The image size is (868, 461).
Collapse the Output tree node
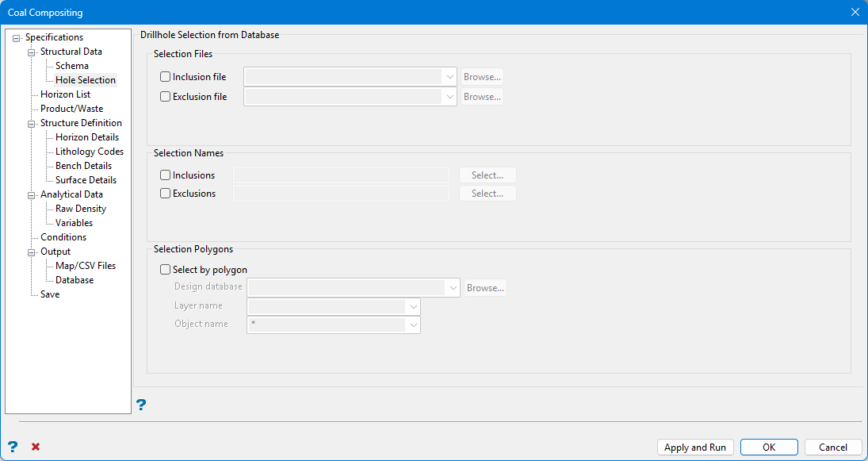(x=33, y=252)
